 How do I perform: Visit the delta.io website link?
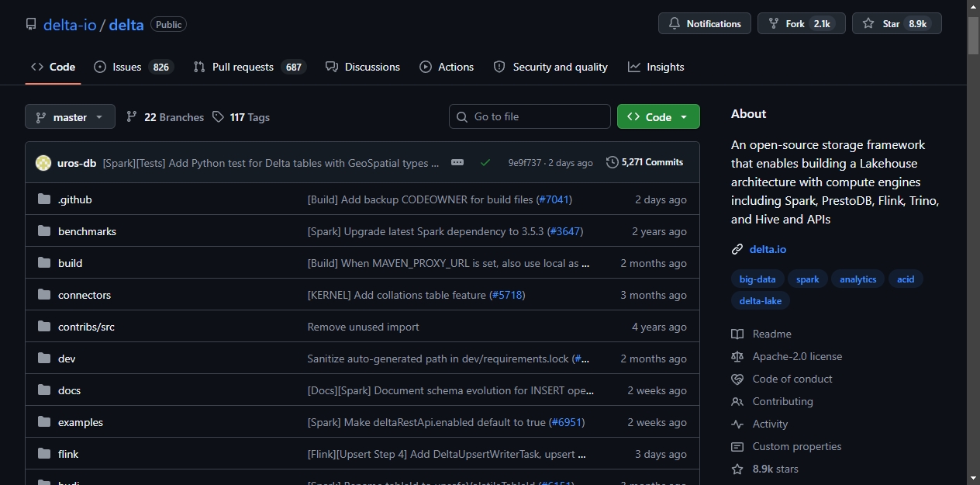pos(768,249)
